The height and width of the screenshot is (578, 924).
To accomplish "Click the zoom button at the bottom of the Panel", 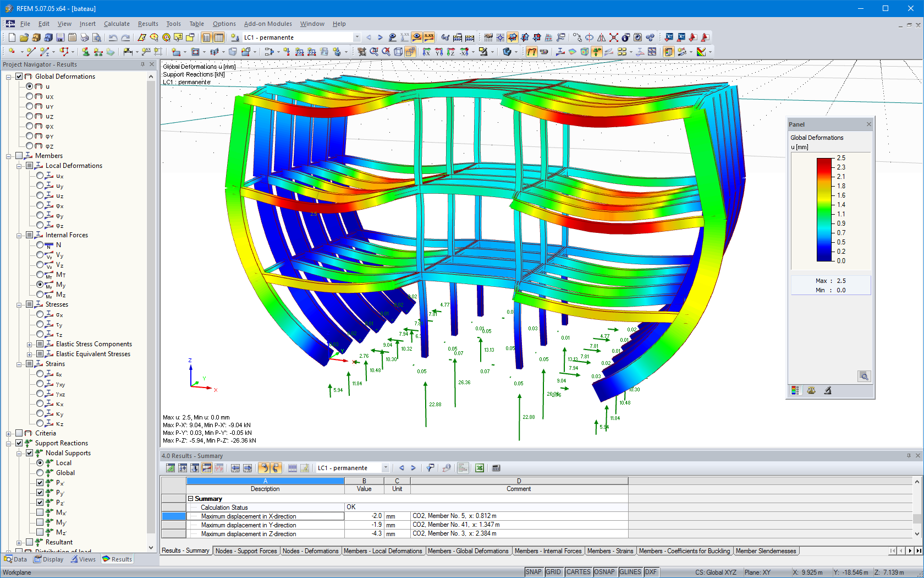I will click(864, 376).
